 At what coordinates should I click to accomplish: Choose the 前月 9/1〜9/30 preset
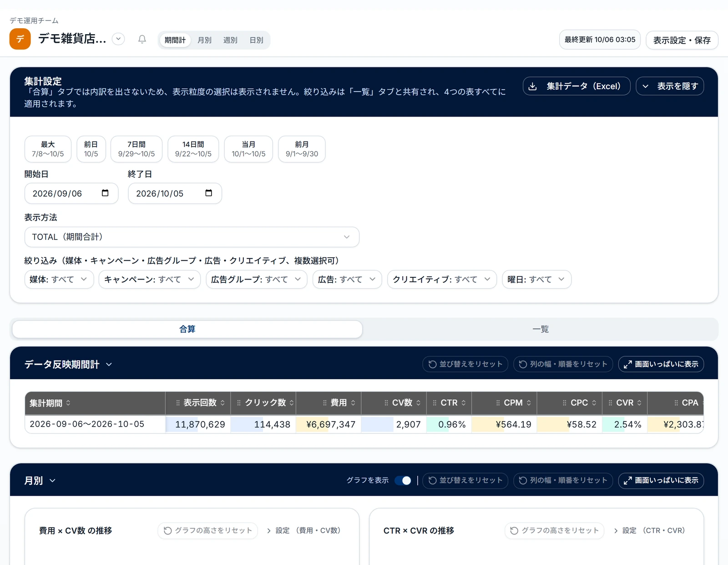tap(302, 149)
